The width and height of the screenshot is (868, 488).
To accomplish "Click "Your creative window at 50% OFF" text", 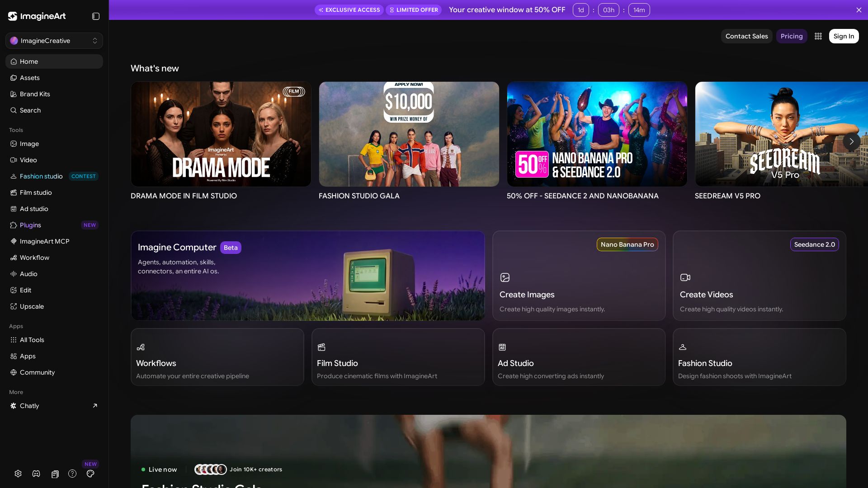I will tap(507, 10).
